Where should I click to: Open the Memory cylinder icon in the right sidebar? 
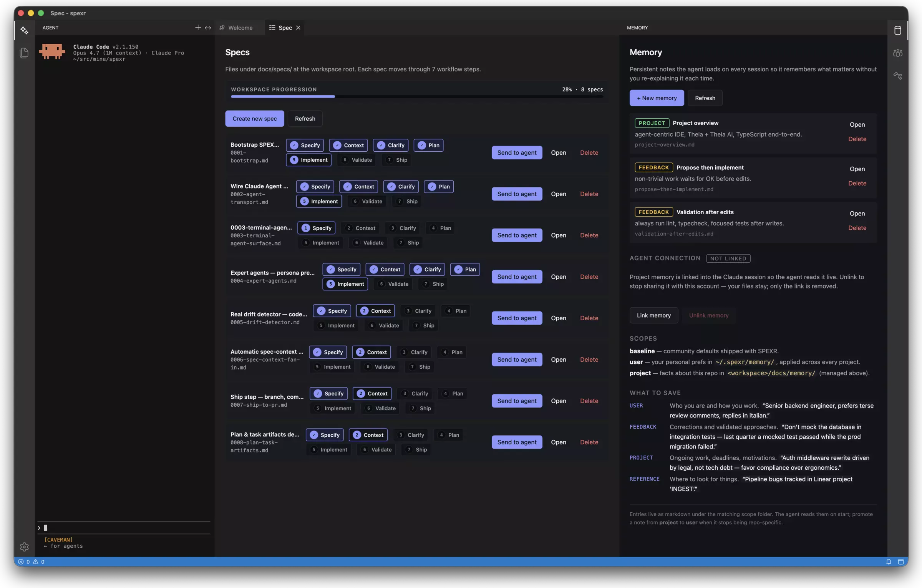[x=898, y=30]
